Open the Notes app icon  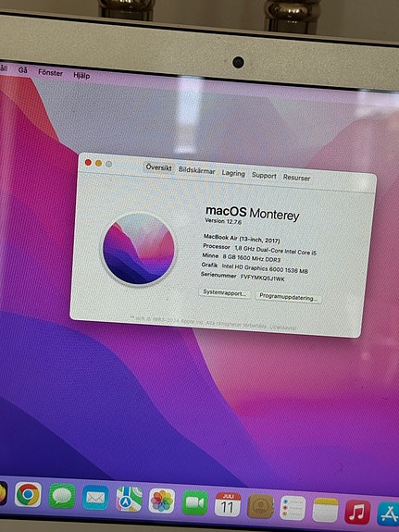pyautogui.click(x=325, y=510)
